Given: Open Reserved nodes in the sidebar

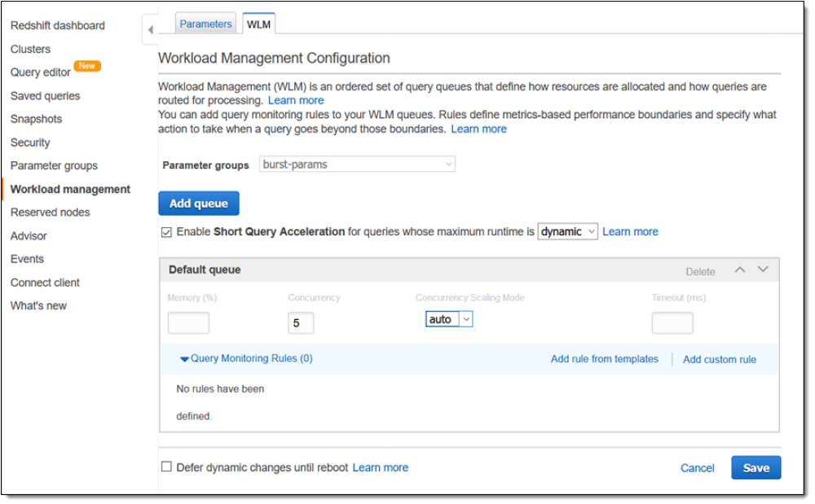Looking at the screenshot, I should click(x=51, y=213).
